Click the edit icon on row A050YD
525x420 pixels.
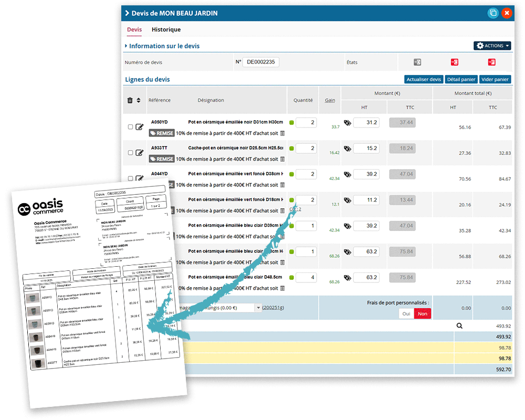coord(140,127)
